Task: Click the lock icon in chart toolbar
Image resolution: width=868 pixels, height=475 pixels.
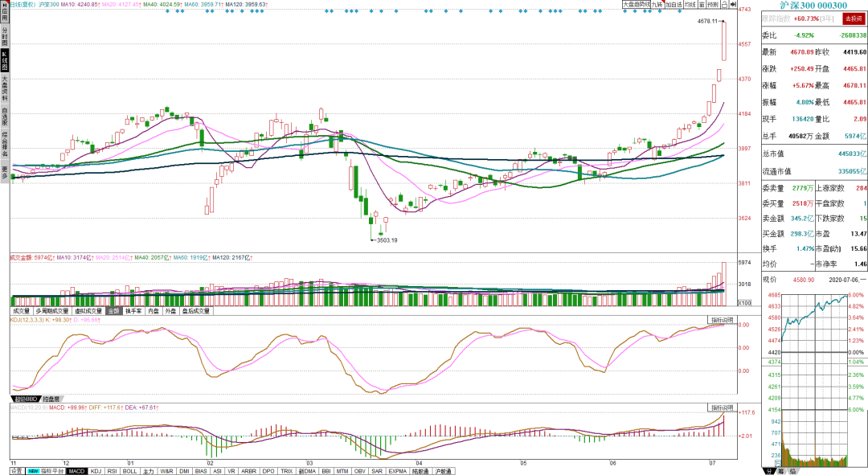Action: click(725, 5)
